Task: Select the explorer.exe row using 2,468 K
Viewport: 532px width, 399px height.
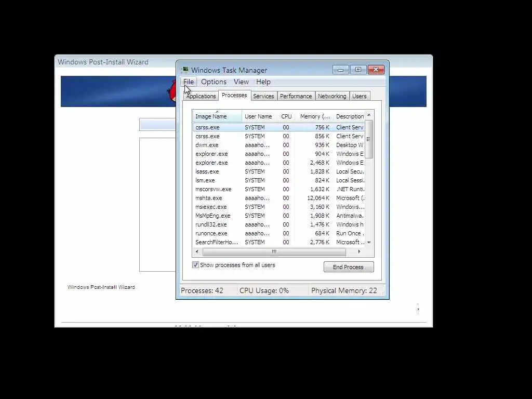Action: tap(280, 163)
